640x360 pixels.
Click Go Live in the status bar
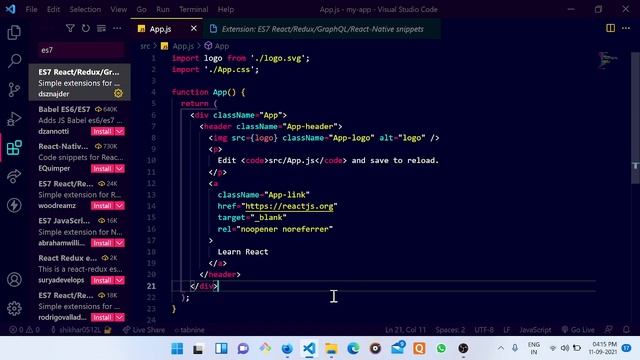[578, 329]
